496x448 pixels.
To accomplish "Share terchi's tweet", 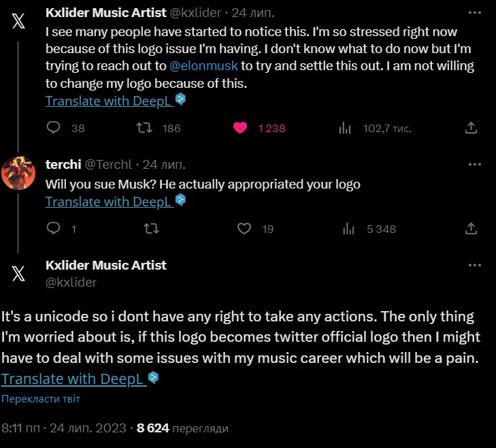I will tap(470, 229).
